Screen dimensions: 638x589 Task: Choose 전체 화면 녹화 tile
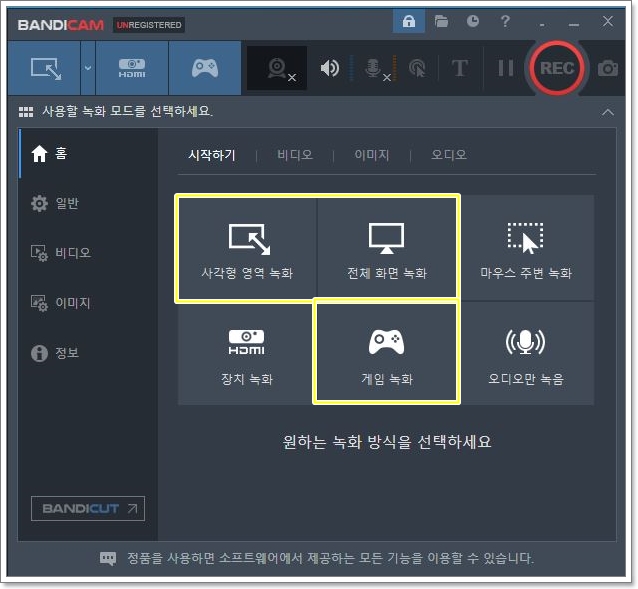pyautogui.click(x=387, y=248)
